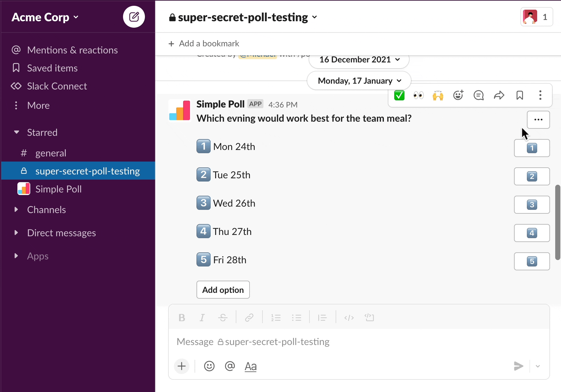Apply italic formatting in the composer
561x392 pixels.
(x=202, y=318)
